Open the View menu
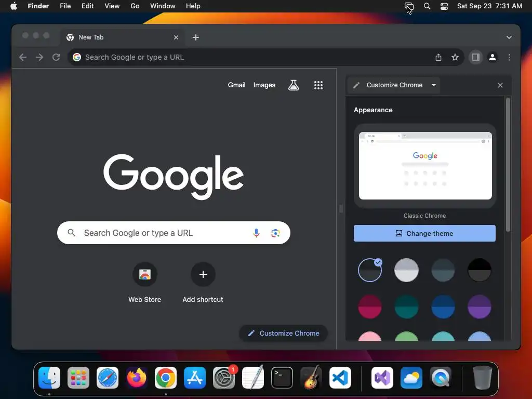532x399 pixels. [112, 6]
